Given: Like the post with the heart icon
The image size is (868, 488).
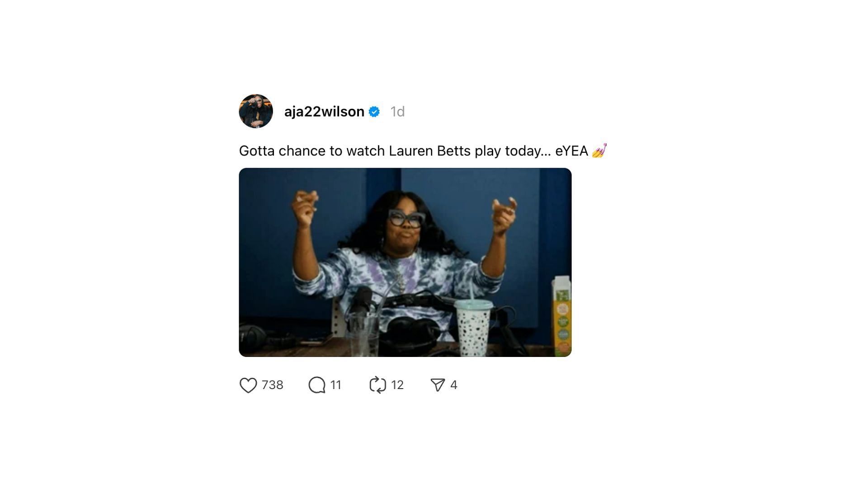Looking at the screenshot, I should [248, 385].
